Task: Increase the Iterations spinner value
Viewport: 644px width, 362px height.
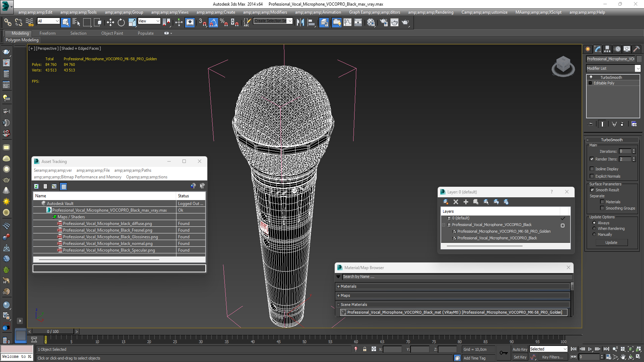Action: coord(634,150)
